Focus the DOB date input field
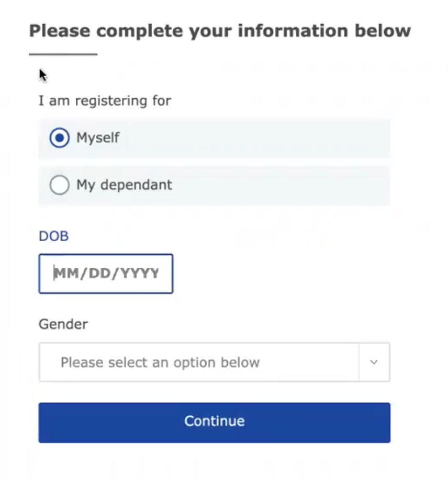448x478 pixels. [105, 274]
